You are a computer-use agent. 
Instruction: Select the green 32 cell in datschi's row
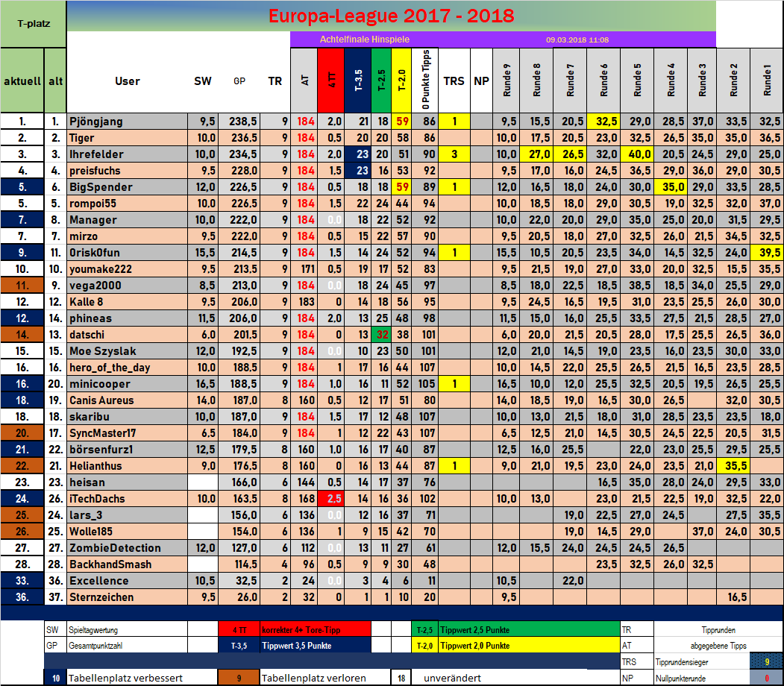tap(381, 335)
